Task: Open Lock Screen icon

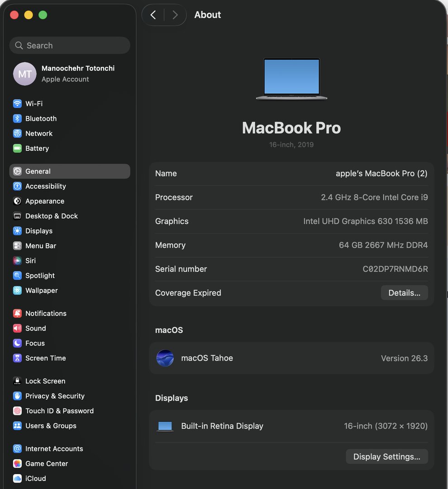Action: (18, 381)
